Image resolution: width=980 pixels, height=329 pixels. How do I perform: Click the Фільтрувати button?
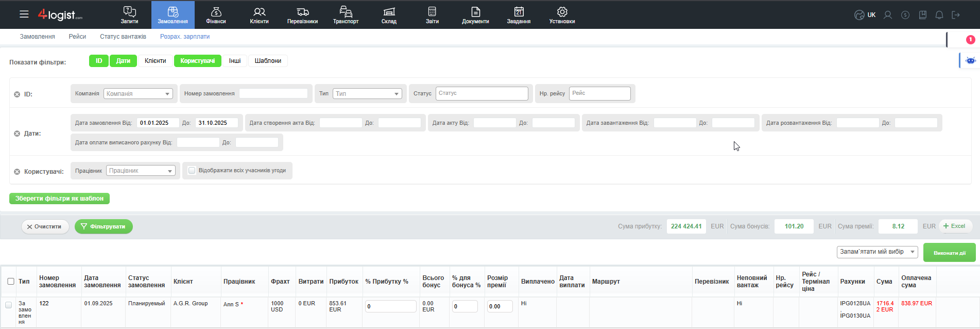[104, 226]
